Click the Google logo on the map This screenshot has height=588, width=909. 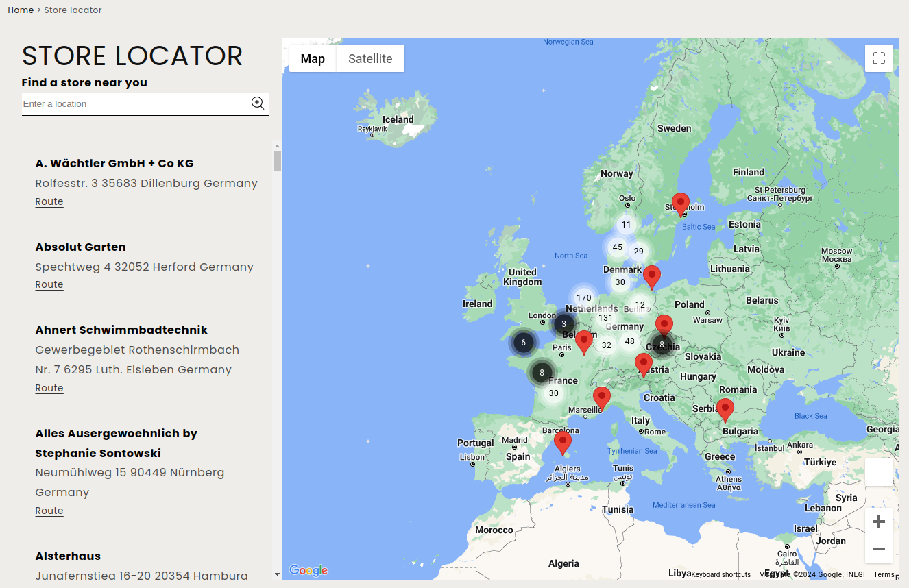tap(308, 570)
